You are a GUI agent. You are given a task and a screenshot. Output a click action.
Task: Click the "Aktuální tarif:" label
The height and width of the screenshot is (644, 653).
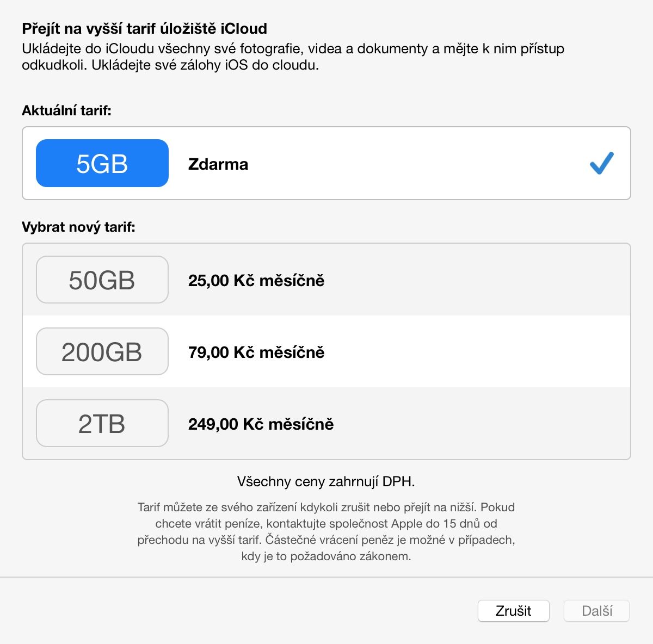click(x=66, y=110)
